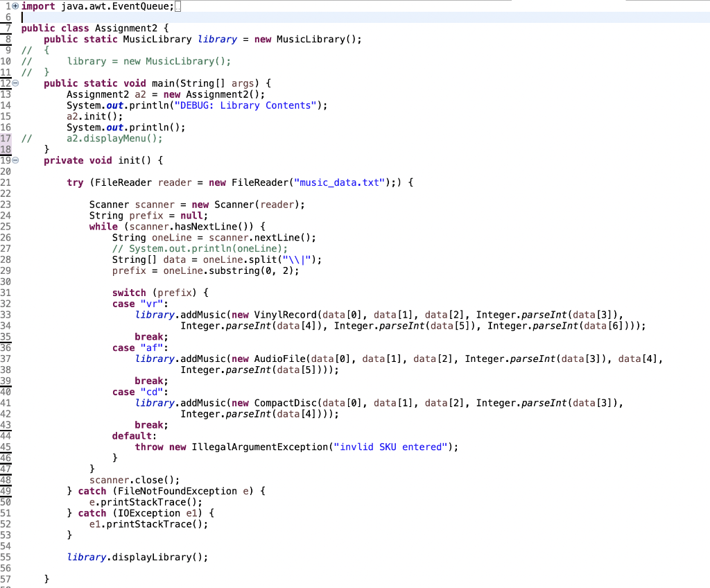Click line number 55 in the gutter
The width and height of the screenshot is (710, 588).
click(x=6, y=557)
